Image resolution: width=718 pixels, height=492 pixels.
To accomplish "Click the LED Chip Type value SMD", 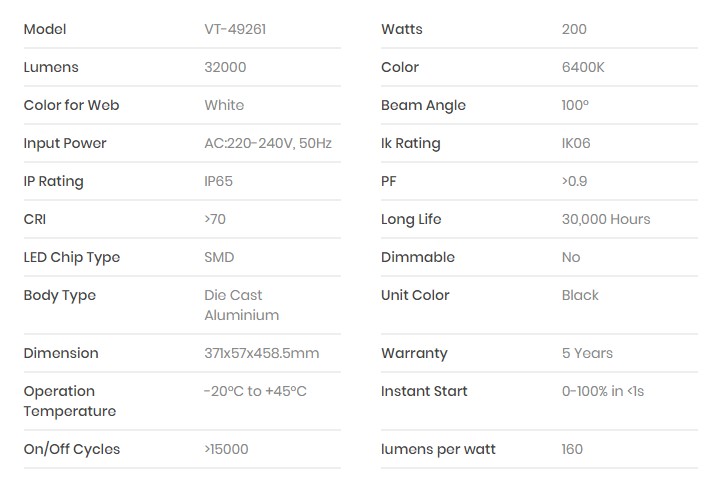I will 219,257.
